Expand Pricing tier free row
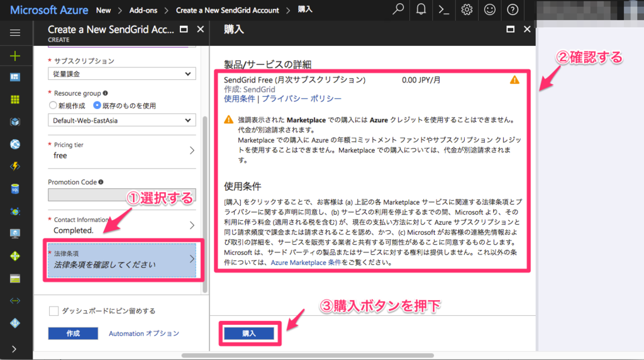Viewport: 644px width, 360px height. (x=122, y=151)
